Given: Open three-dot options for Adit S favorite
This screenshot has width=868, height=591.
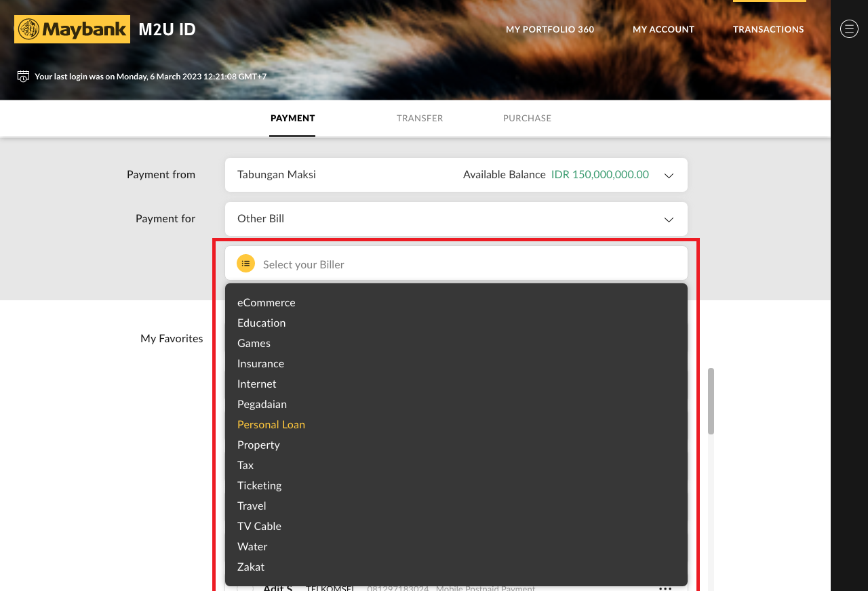Looking at the screenshot, I should click(665, 587).
